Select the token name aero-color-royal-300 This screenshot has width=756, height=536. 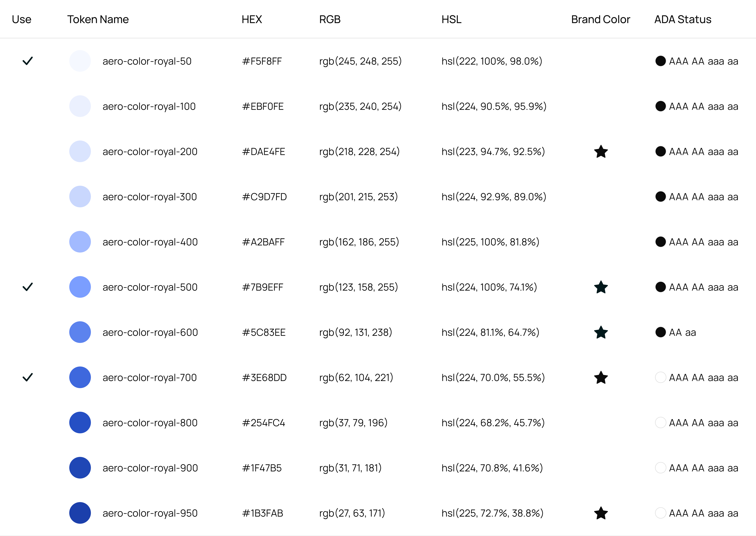click(149, 197)
